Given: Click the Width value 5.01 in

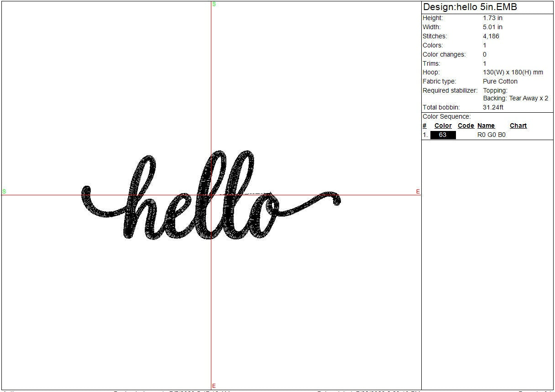Looking at the screenshot, I should point(492,27).
